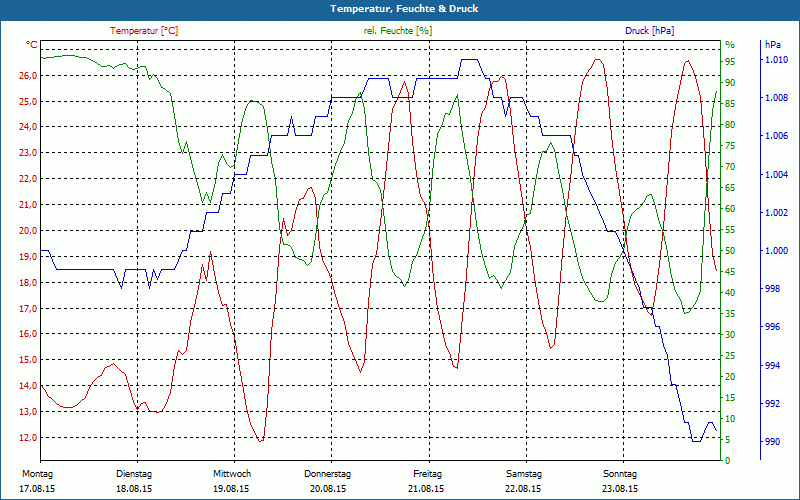Viewport: 800px width, 500px height.
Task: Click the date '19.08.15'
Action: point(231,489)
